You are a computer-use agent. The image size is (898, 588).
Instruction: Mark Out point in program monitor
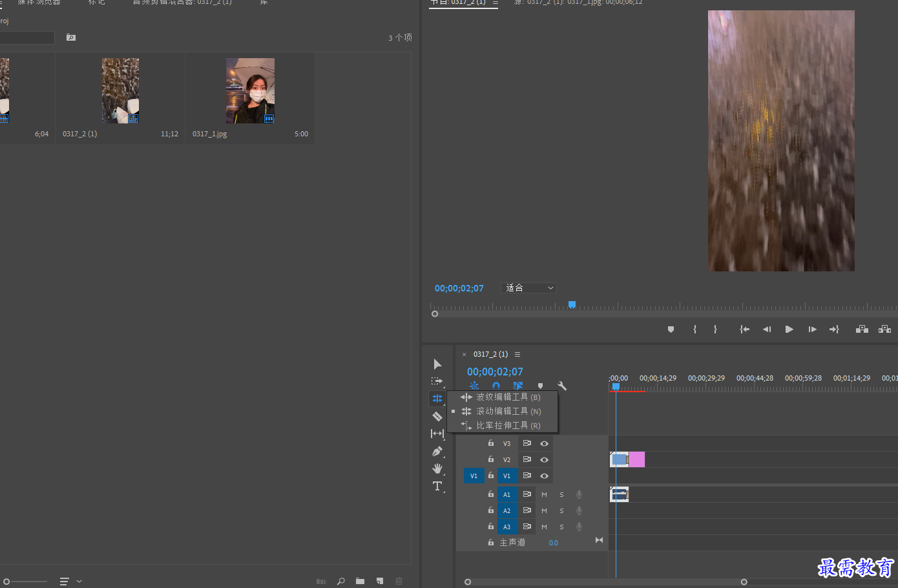click(715, 330)
